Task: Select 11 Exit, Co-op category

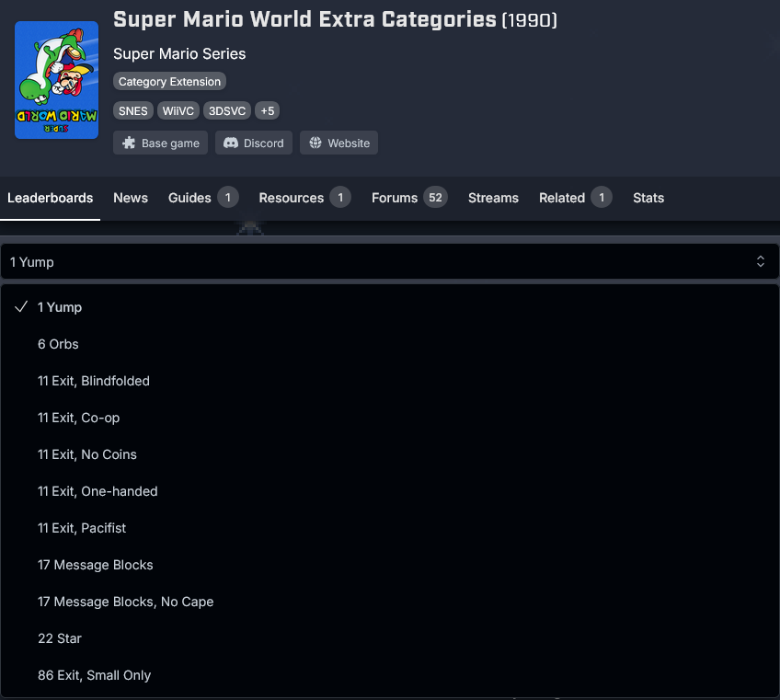Action: coord(390,418)
